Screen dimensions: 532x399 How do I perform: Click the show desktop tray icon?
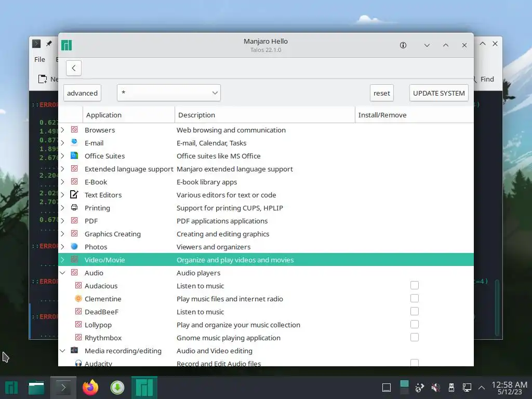pos(387,388)
